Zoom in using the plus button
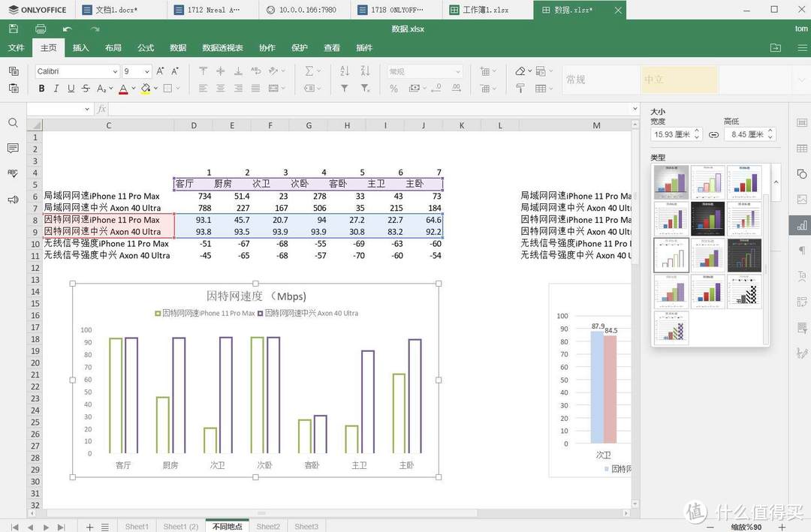This screenshot has width=811, height=532. [782, 527]
